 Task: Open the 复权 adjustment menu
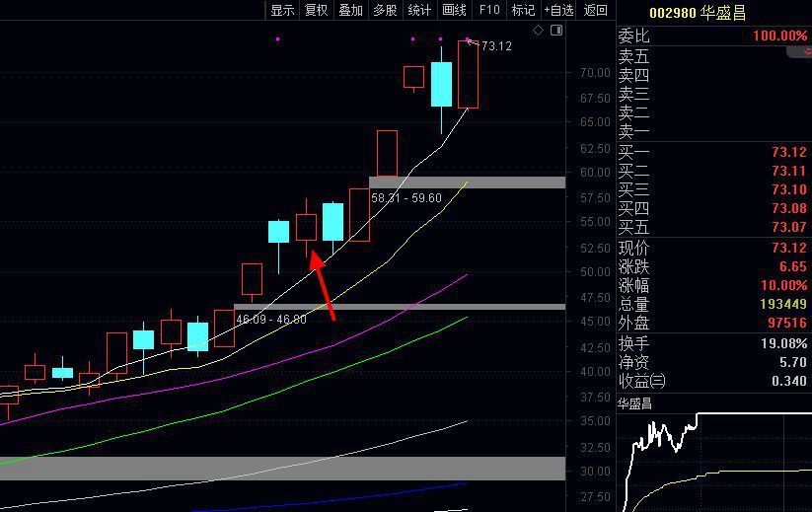pos(316,10)
